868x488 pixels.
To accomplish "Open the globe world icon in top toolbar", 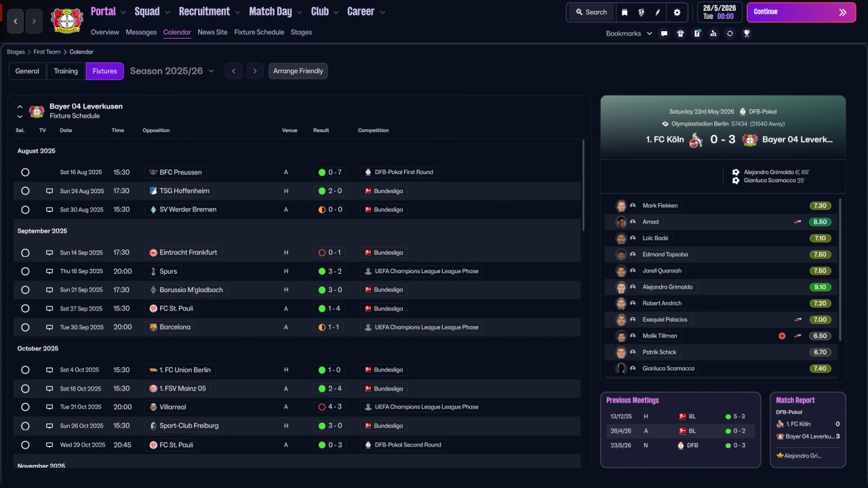I will coord(641,12).
